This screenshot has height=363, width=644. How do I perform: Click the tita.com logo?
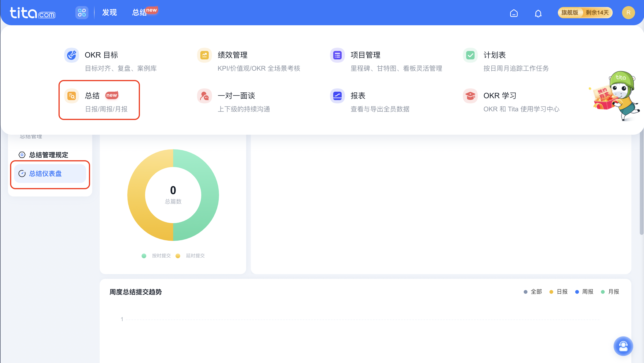point(33,12)
